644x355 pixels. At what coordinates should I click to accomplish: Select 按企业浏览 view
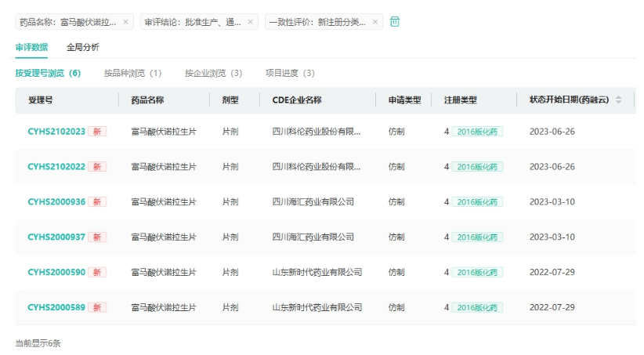point(213,73)
